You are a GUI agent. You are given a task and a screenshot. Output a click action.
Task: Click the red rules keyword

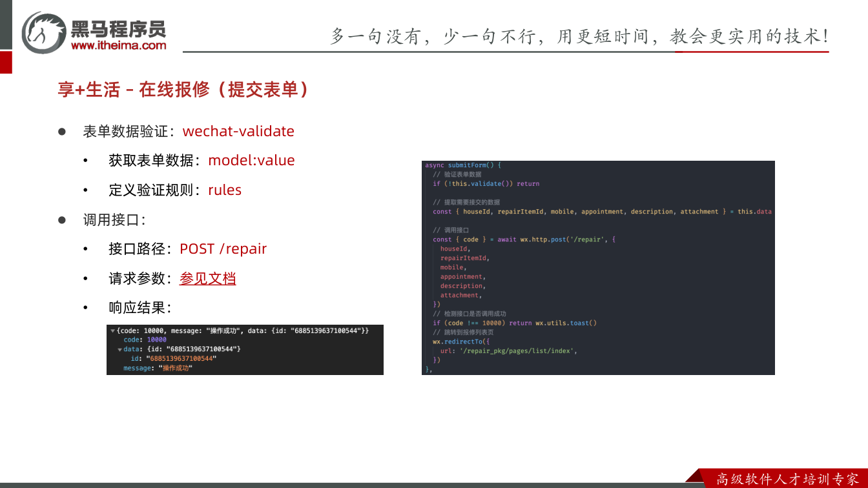pos(225,190)
